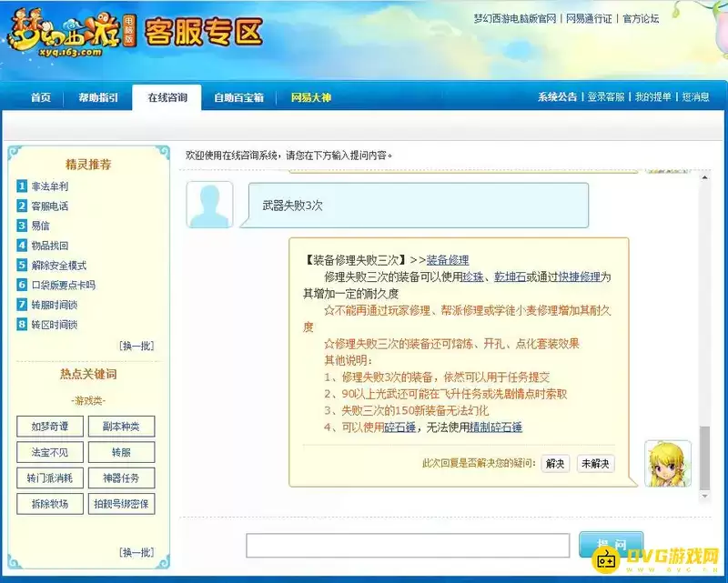Open 系统公告 in the nav bar
The width and height of the screenshot is (728, 583).
click(557, 97)
